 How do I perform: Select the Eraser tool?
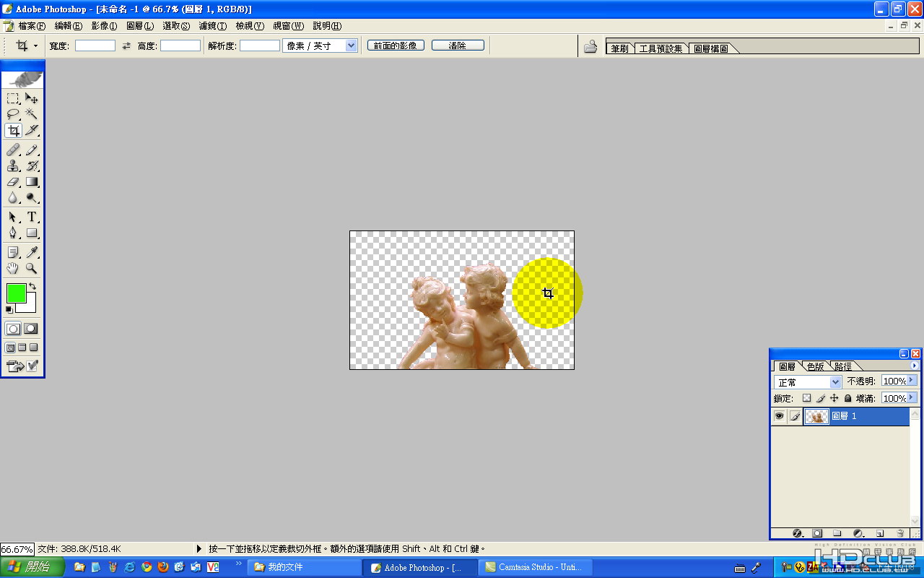(x=14, y=182)
